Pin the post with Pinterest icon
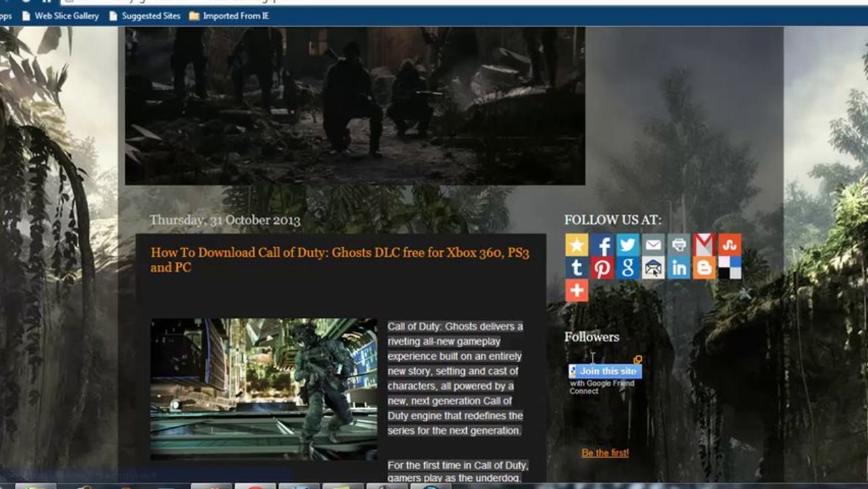The width and height of the screenshot is (868, 489). [602, 268]
